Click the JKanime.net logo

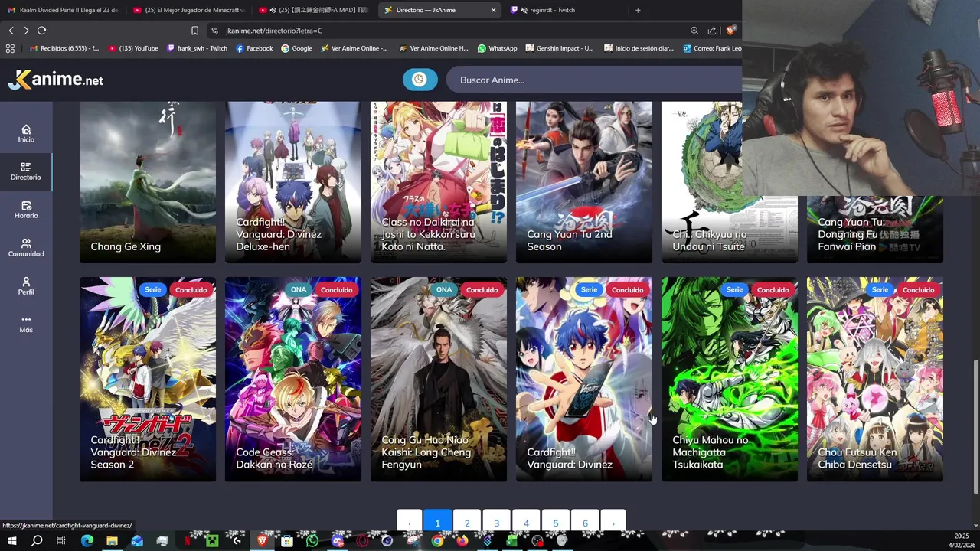[55, 80]
